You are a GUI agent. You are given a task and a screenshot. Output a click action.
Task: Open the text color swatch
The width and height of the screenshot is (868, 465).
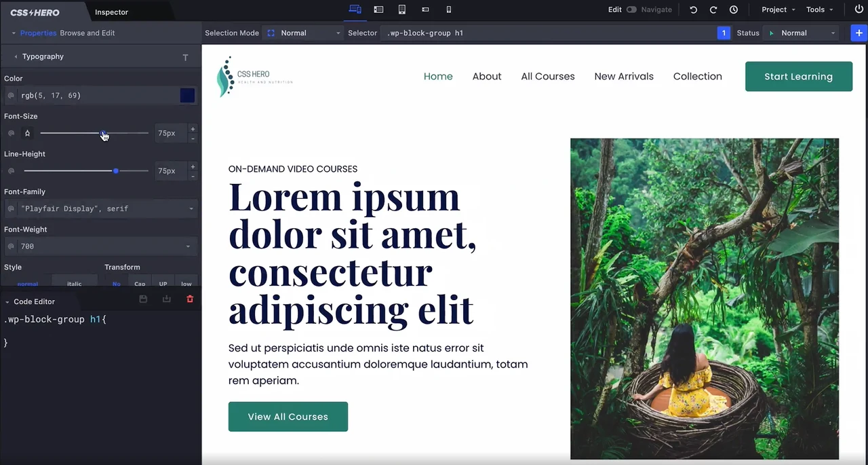(x=187, y=96)
